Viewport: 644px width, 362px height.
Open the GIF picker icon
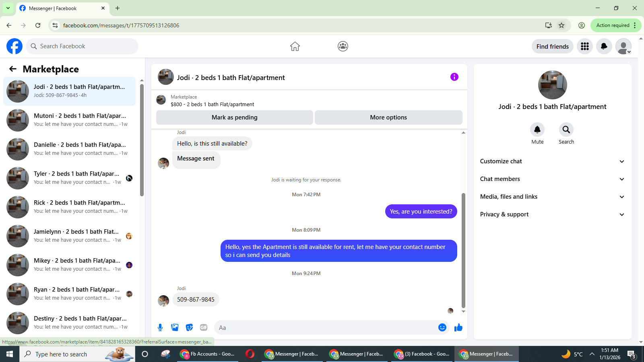point(204,327)
